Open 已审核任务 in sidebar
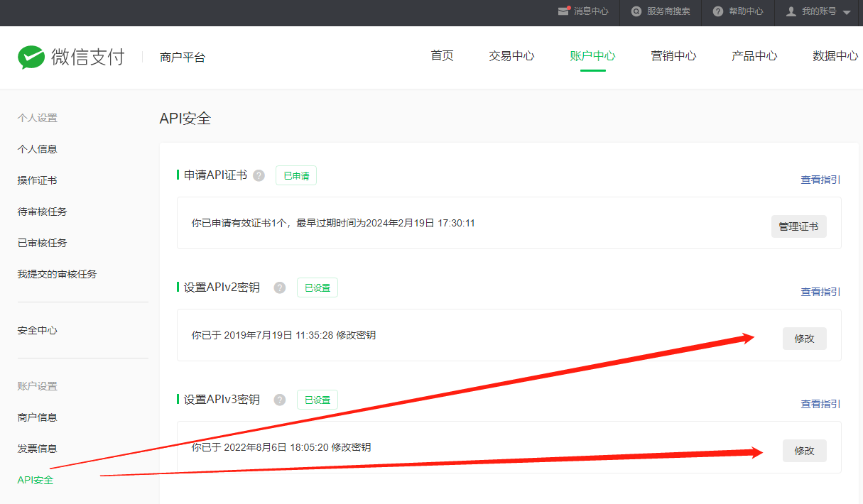The height and width of the screenshot is (504, 863). (x=42, y=243)
